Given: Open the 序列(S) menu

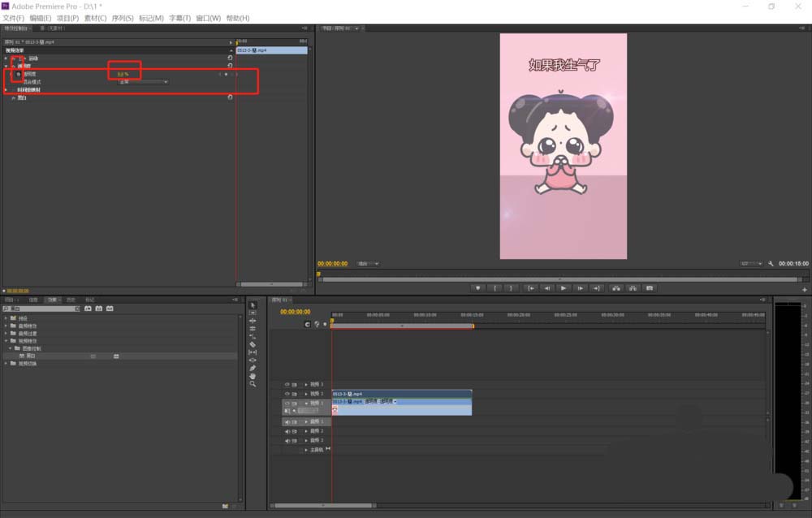Looking at the screenshot, I should tap(123, 18).
